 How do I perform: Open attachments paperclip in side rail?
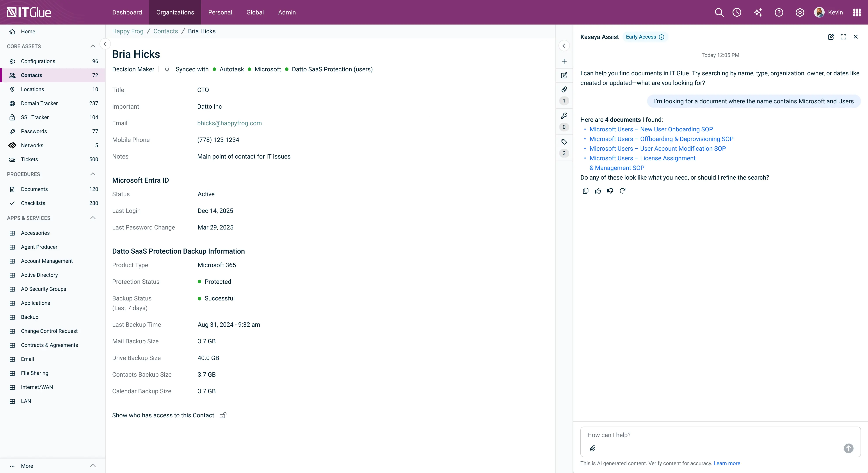coord(564,90)
